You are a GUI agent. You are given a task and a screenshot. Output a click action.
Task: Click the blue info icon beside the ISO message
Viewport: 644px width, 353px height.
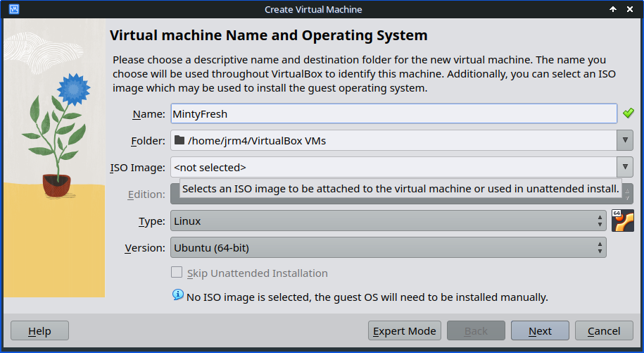pyautogui.click(x=178, y=295)
